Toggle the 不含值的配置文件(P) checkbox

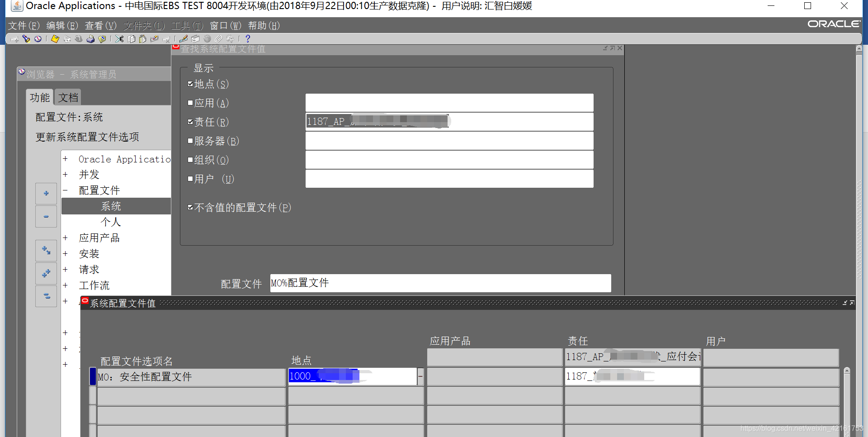[x=190, y=207]
